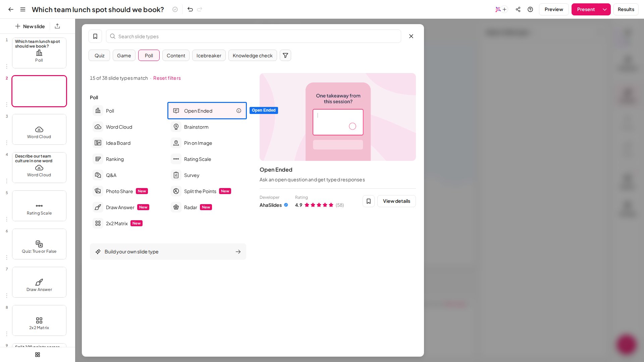Toggle the Content filter chip
The height and width of the screenshot is (362, 644).
176,55
